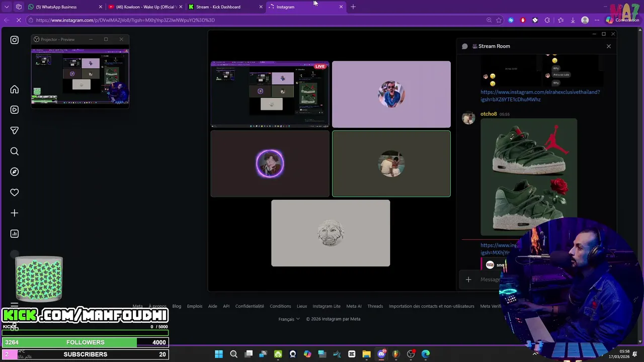This screenshot has width=644, height=362.
Task: Open Instagram notifications heart icon
Action: pyautogui.click(x=15, y=193)
